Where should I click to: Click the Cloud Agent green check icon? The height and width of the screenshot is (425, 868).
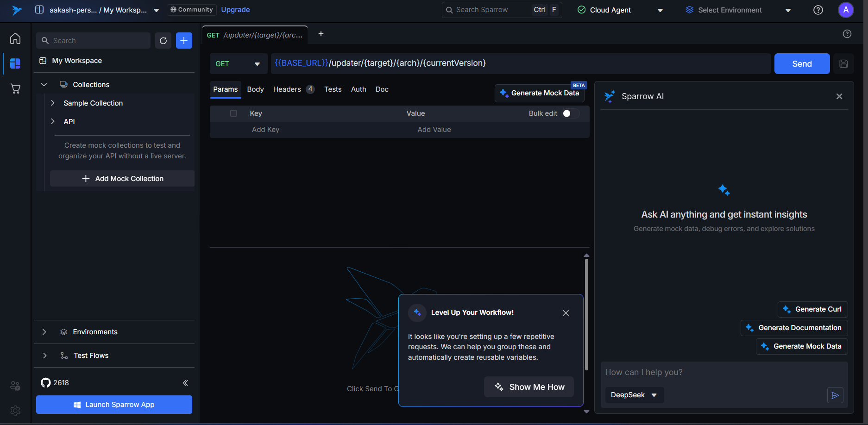(x=582, y=10)
